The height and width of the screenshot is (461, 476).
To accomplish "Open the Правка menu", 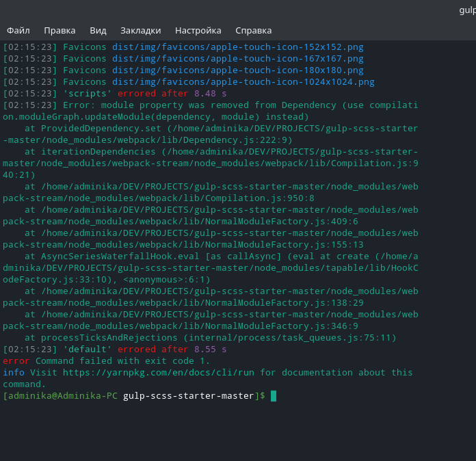I will (x=59, y=31).
